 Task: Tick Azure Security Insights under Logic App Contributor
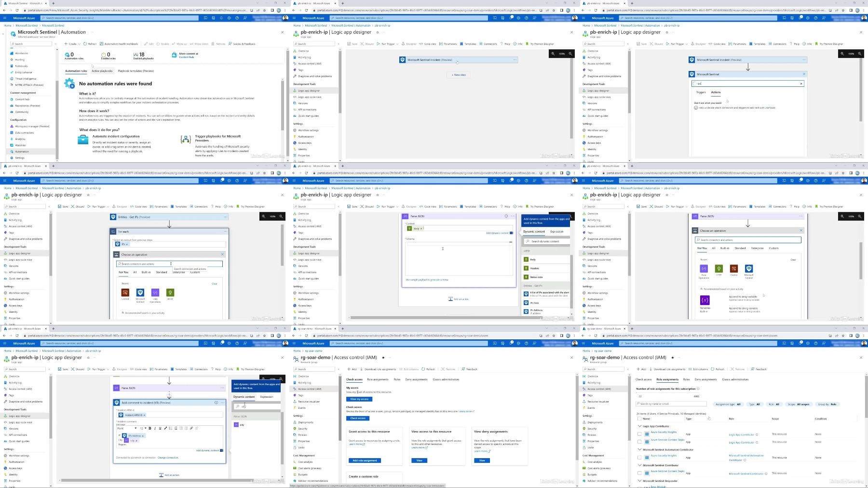click(x=639, y=434)
